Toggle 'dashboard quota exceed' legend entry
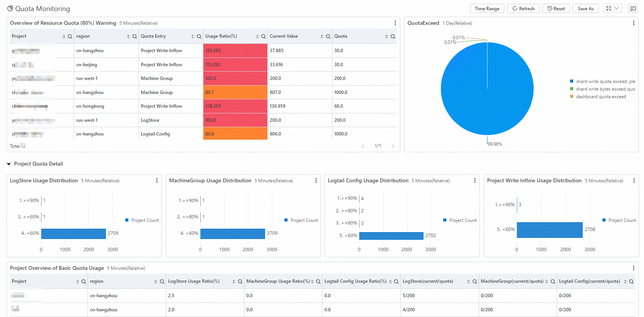644x317 pixels. 601,97
